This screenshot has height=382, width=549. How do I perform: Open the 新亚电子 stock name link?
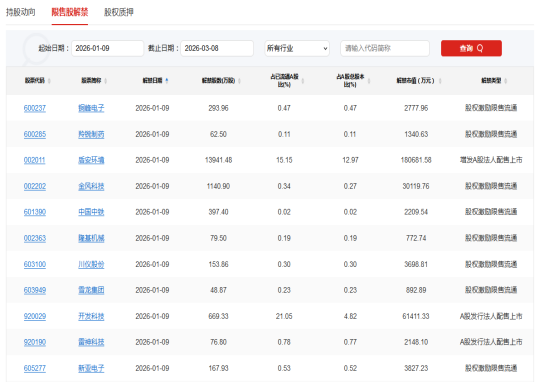(x=91, y=368)
